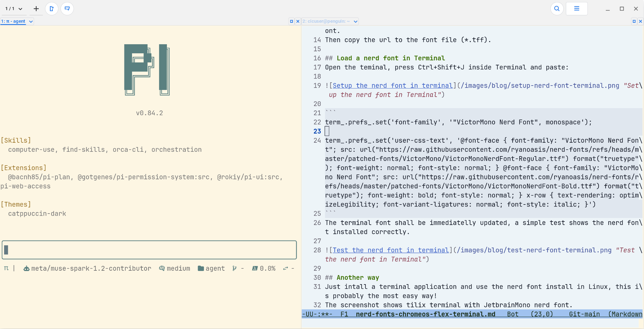The image size is (644, 329).
Task: Click the '/images/blog/test-nerd-font-terminal.png' URL
Action: [534, 250]
